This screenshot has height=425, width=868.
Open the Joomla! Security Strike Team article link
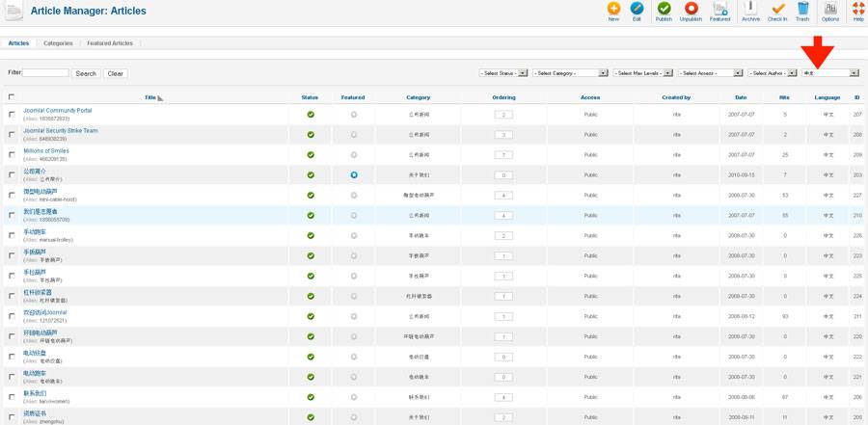coord(61,130)
